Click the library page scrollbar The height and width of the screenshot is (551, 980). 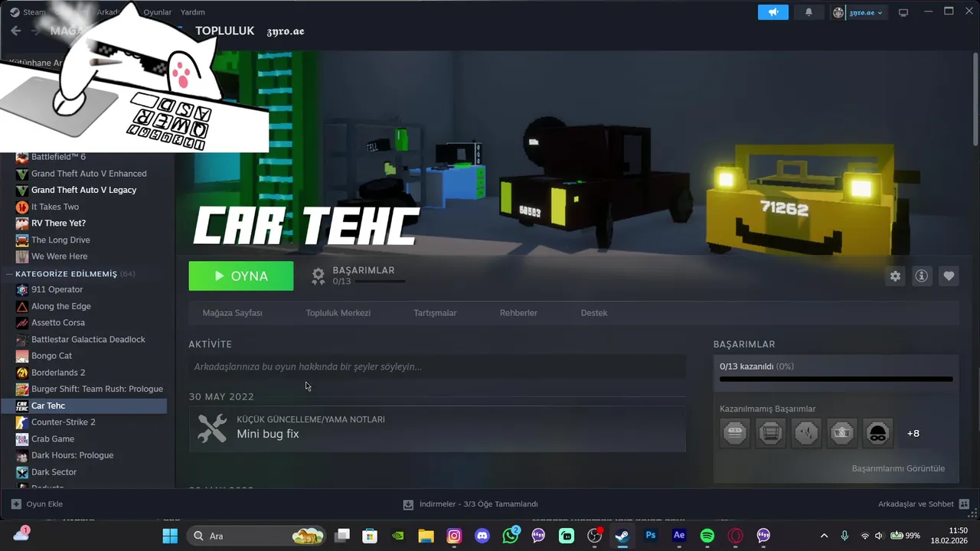point(975,99)
